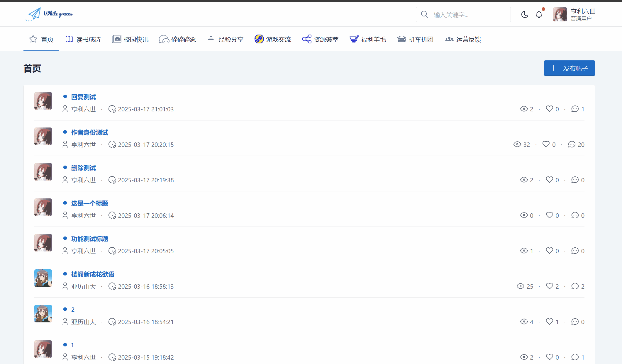Image resolution: width=622 pixels, height=364 pixels.
Task: Open the 资源荟萃 share icon section
Action: pyautogui.click(x=320, y=39)
